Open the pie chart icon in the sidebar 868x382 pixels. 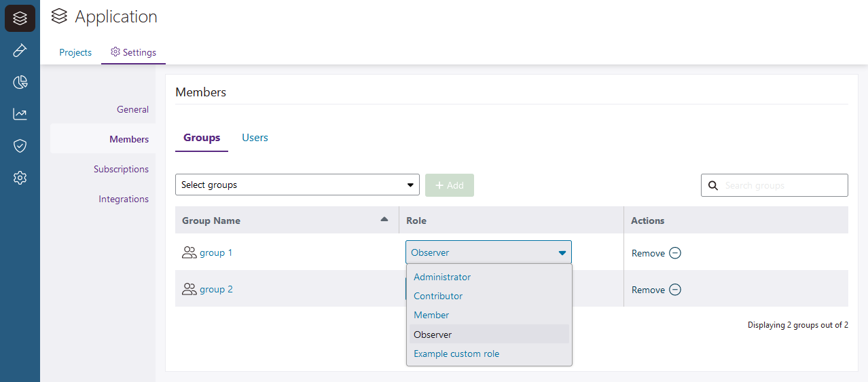(20, 82)
